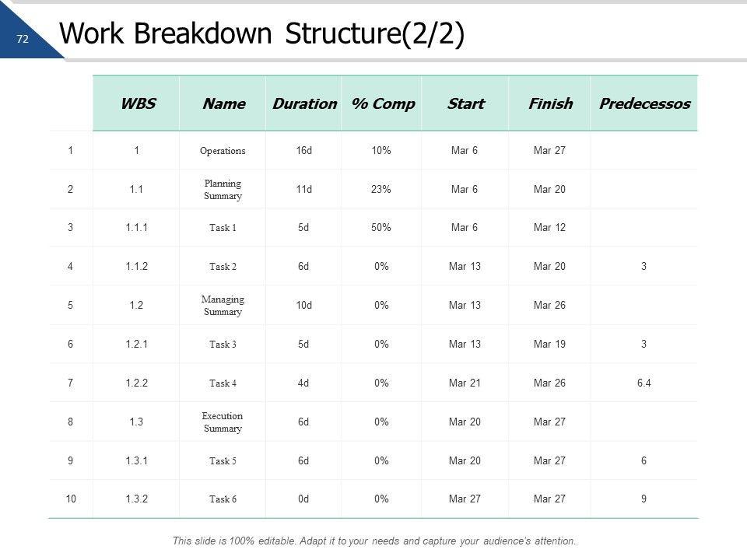The image size is (747, 560).
Task: Click the 16d duration cell
Action: (303, 150)
